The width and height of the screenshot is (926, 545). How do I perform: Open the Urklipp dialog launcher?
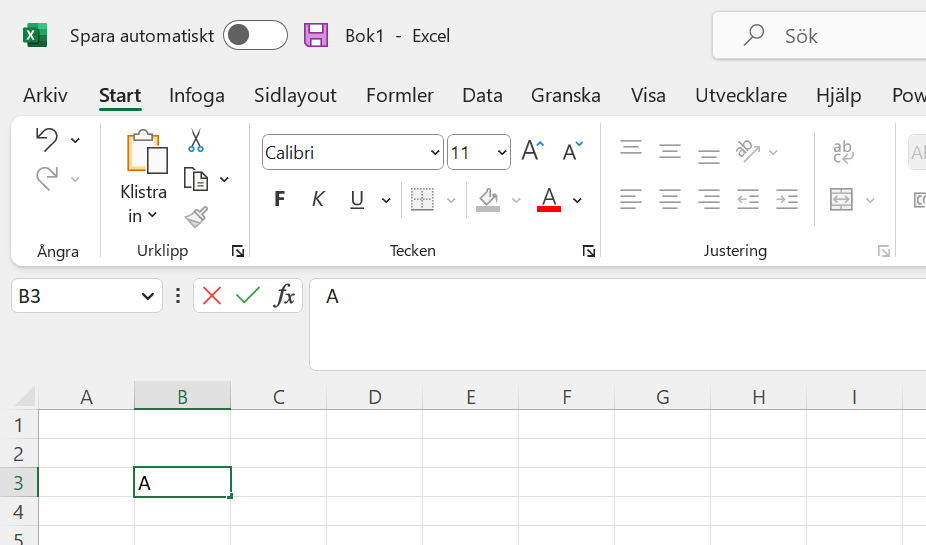(238, 252)
